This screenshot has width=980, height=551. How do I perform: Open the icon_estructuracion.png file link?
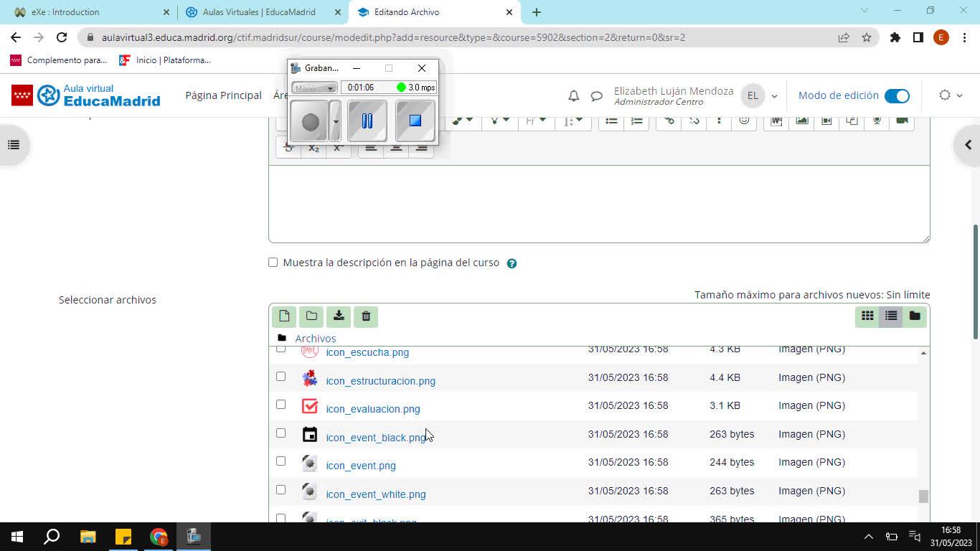pyautogui.click(x=380, y=381)
